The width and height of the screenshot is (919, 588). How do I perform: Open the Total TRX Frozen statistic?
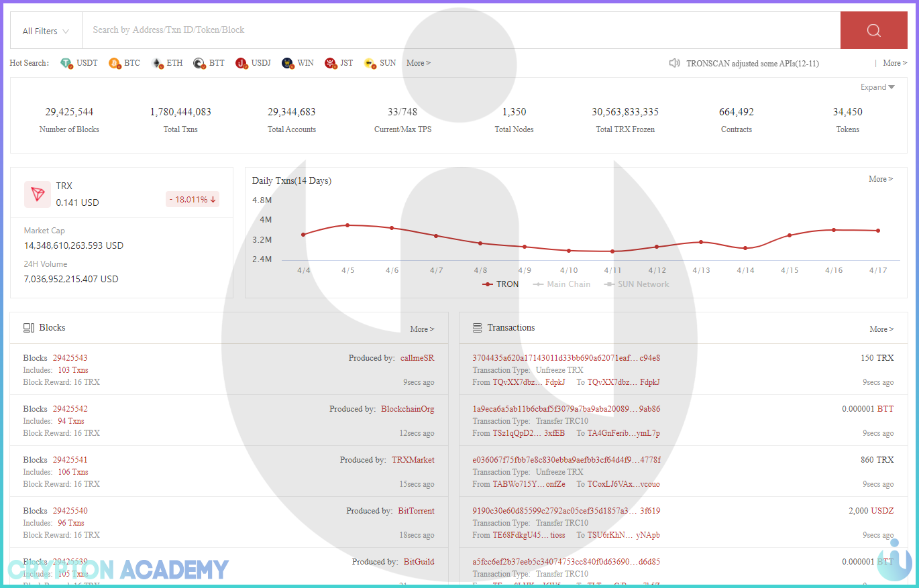coord(625,120)
